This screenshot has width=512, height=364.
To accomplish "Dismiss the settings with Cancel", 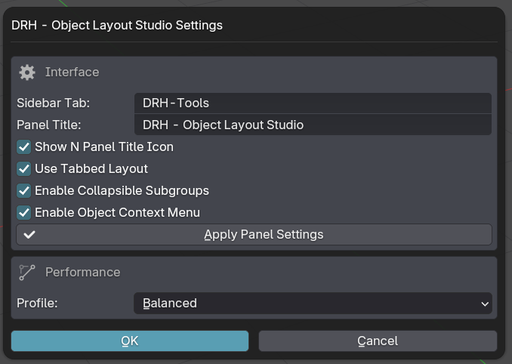I will [x=378, y=341].
